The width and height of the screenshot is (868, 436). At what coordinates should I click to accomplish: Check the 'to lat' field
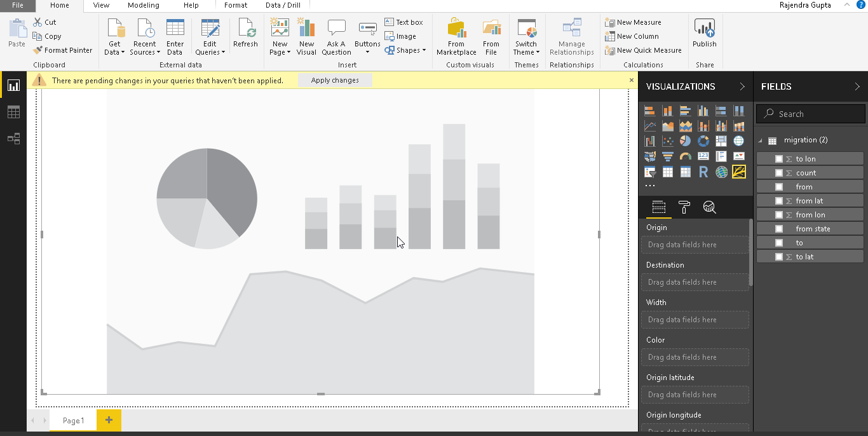pos(779,257)
